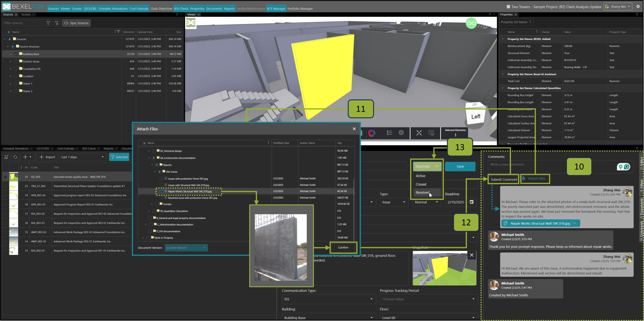Click the Filter sources input field
Image resolution: width=644 pixels, height=321 pixels.
[22, 23]
